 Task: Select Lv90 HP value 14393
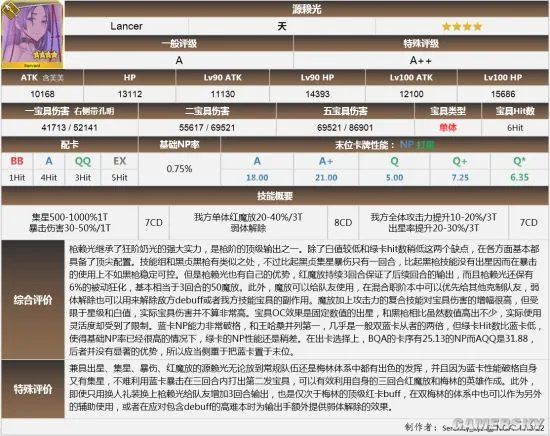pyautogui.click(x=317, y=94)
